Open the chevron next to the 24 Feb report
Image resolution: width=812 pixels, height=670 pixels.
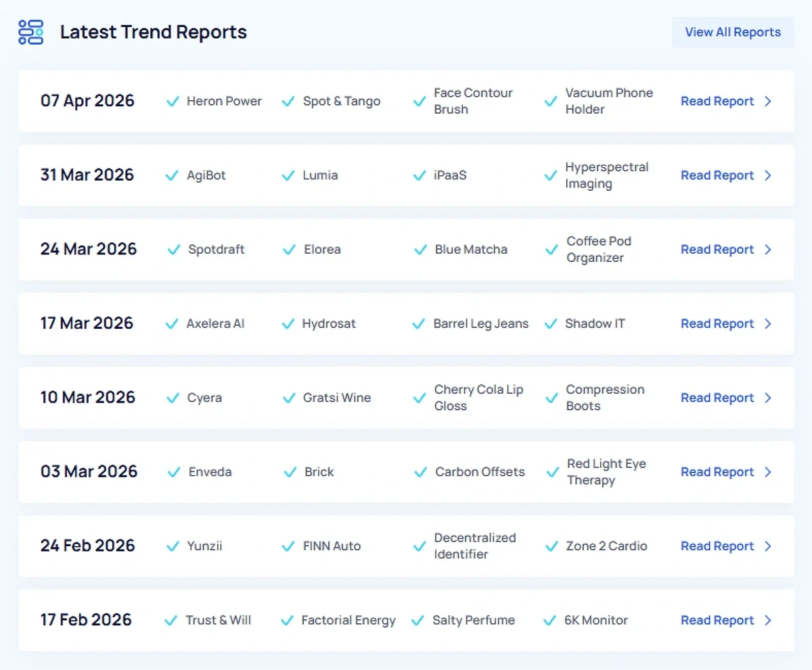[767, 546]
